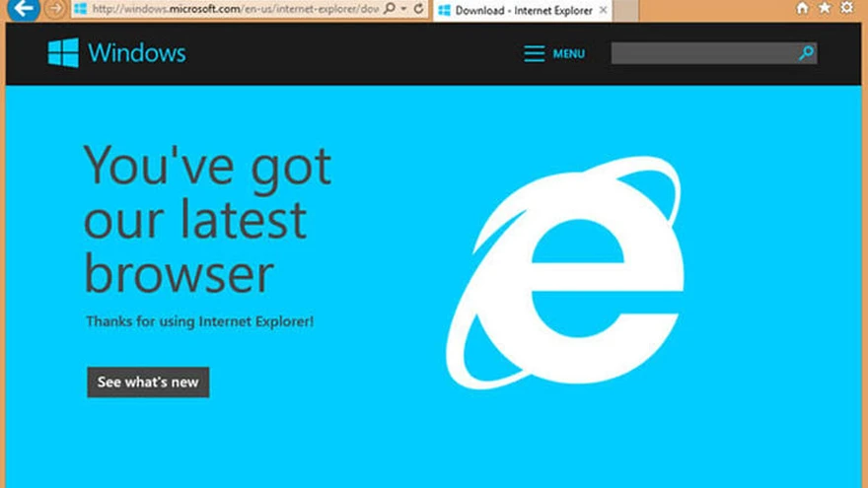Expand the address bar autocomplete dropdown arrow
Screen dimensions: 868x488
(404, 9)
